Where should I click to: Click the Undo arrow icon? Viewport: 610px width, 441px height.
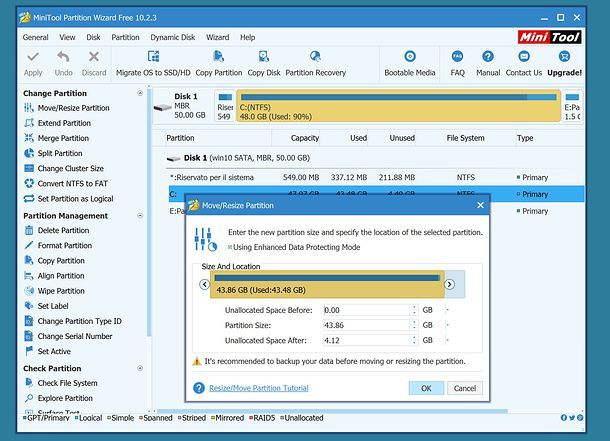coord(63,57)
